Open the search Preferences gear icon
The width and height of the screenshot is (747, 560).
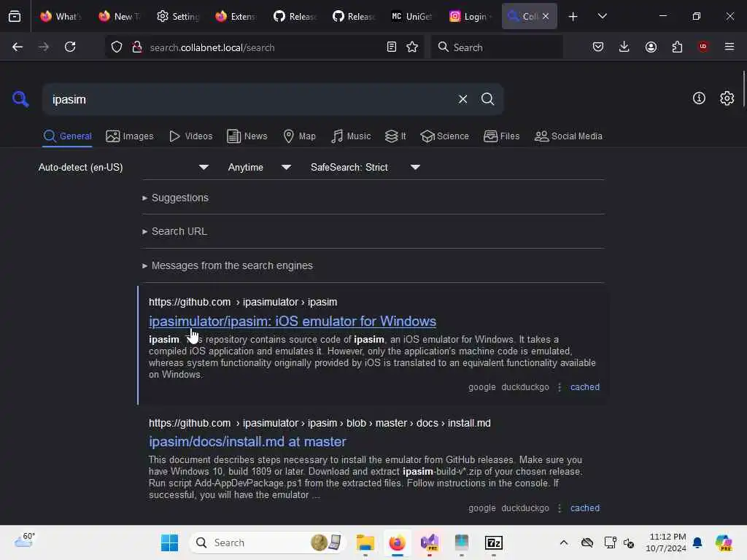click(x=727, y=98)
